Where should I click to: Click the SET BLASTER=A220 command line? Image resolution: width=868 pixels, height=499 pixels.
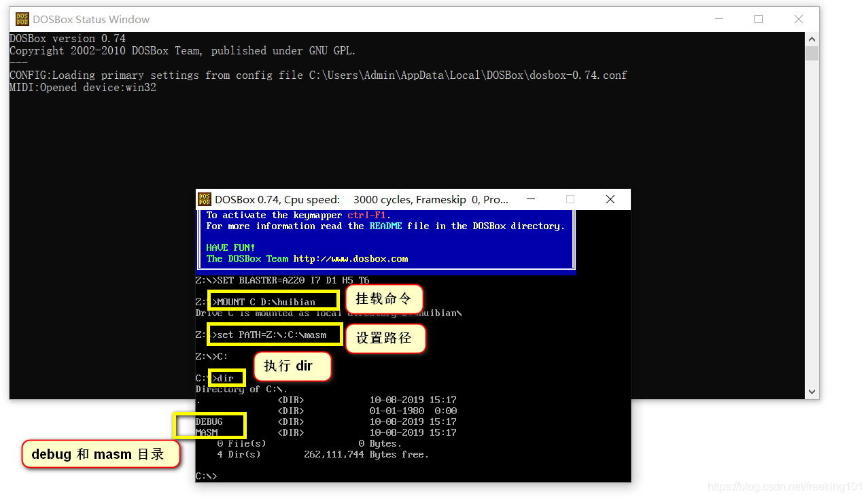tap(283, 280)
